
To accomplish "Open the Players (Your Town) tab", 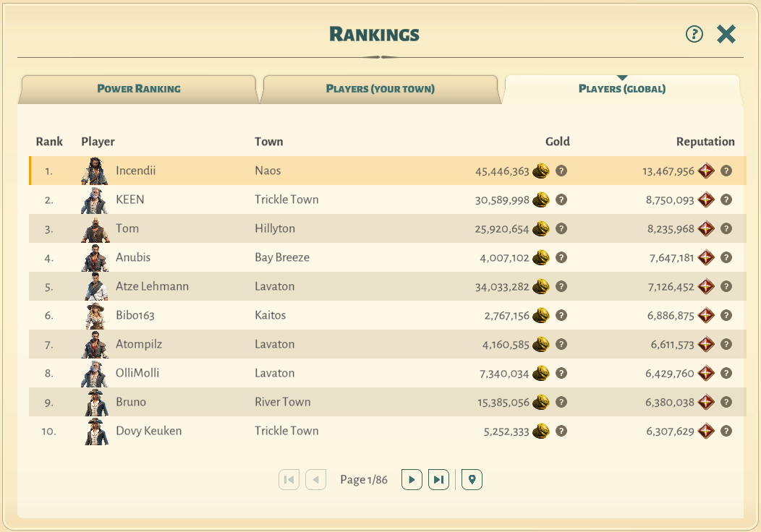I will pyautogui.click(x=380, y=89).
